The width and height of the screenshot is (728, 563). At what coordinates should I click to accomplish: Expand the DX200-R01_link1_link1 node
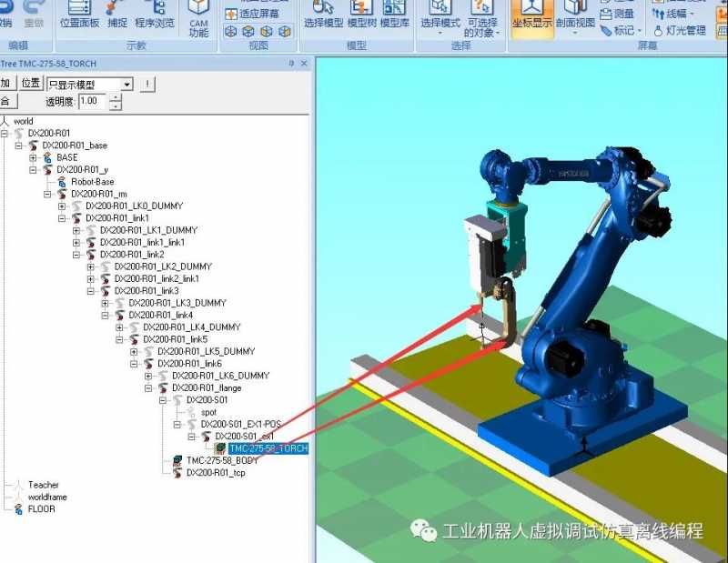pos(76,242)
